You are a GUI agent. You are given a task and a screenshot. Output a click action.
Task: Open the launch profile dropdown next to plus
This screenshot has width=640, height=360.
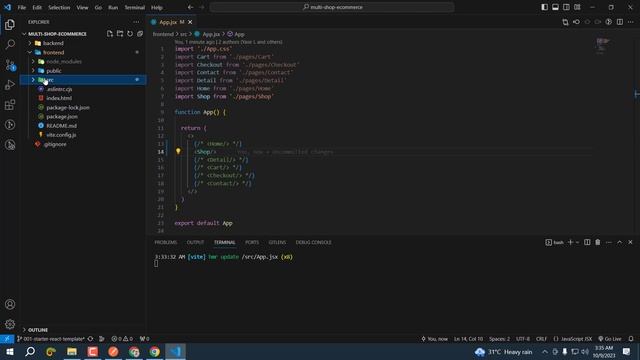577,242
